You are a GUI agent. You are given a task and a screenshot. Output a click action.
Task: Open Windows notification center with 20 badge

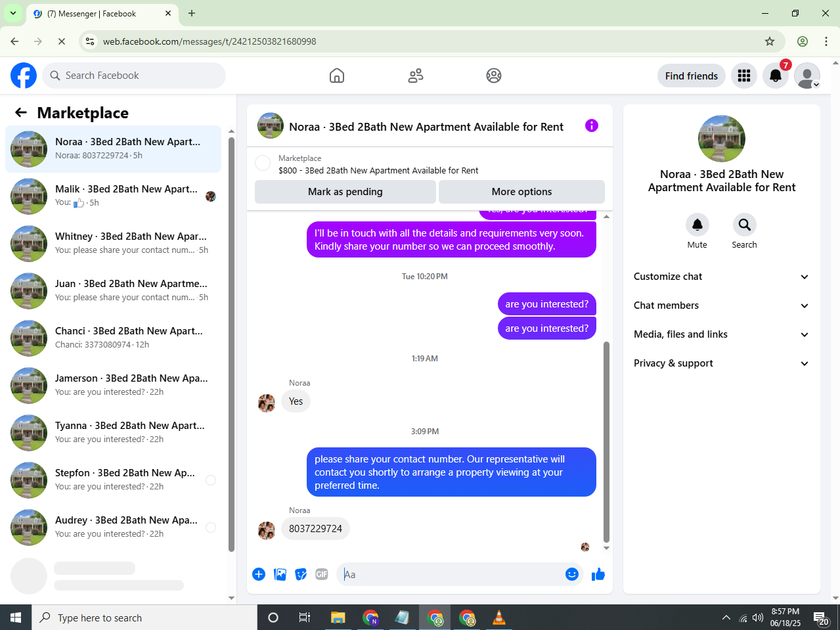click(x=822, y=618)
